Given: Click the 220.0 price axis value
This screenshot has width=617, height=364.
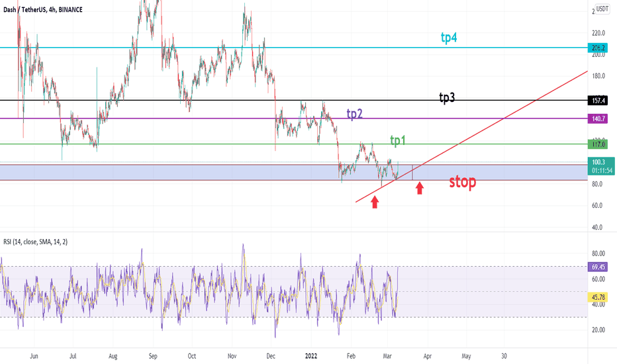Looking at the screenshot, I should (x=598, y=33).
